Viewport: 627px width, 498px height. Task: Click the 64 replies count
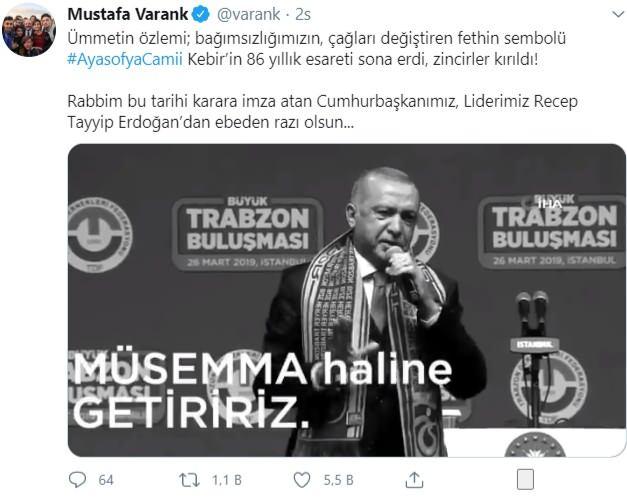(106, 480)
